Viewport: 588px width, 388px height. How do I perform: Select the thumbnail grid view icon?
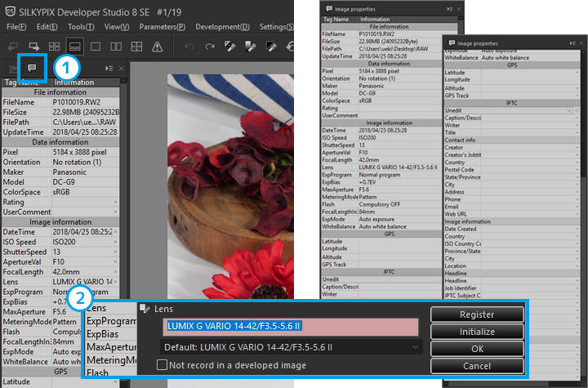(55, 47)
